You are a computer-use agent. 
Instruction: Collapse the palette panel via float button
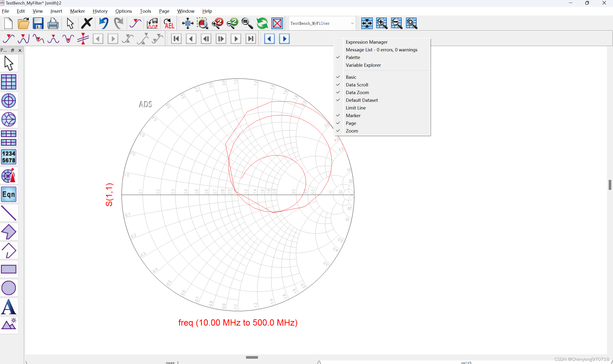[x=12, y=50]
